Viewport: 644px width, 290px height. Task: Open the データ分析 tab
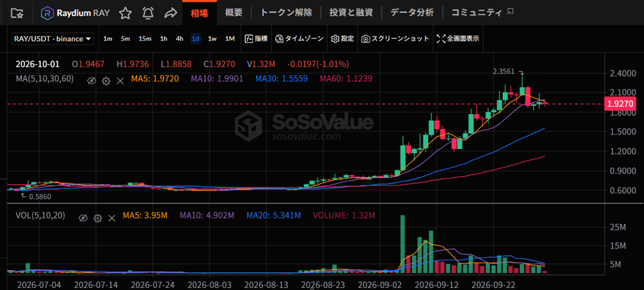412,13
